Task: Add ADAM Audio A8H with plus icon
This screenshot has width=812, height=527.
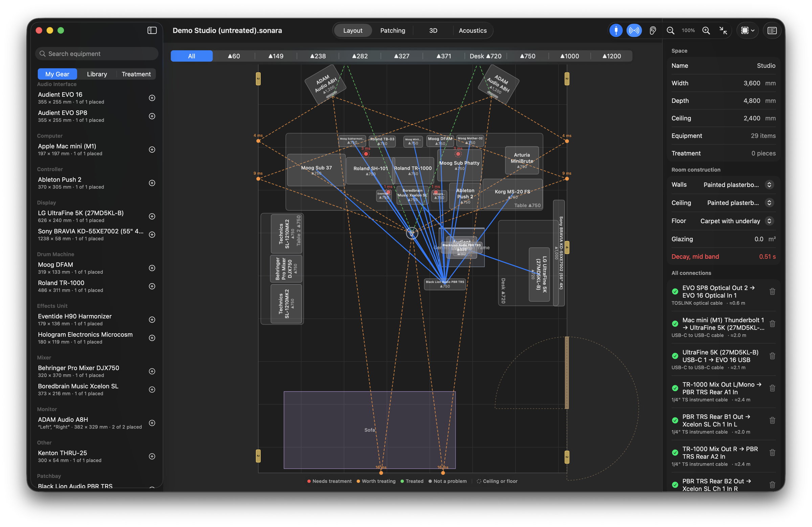Action: click(152, 423)
